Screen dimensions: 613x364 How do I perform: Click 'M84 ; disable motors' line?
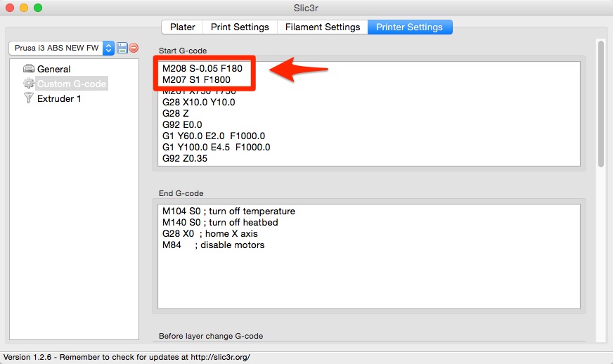tap(214, 245)
